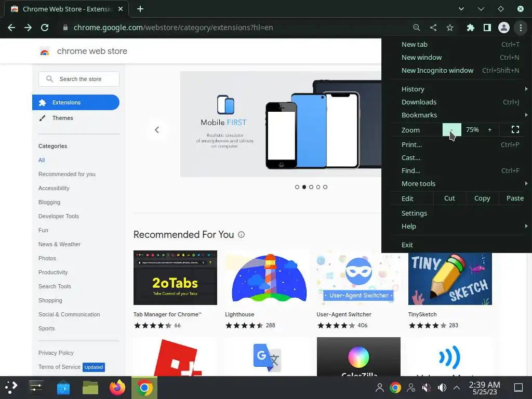Click the browser forward arrow
Viewport: 532px width, 399px height.
point(28,28)
